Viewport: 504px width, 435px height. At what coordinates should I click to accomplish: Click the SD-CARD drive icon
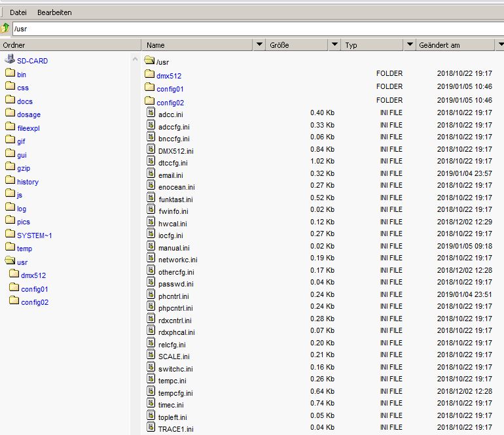coord(10,59)
